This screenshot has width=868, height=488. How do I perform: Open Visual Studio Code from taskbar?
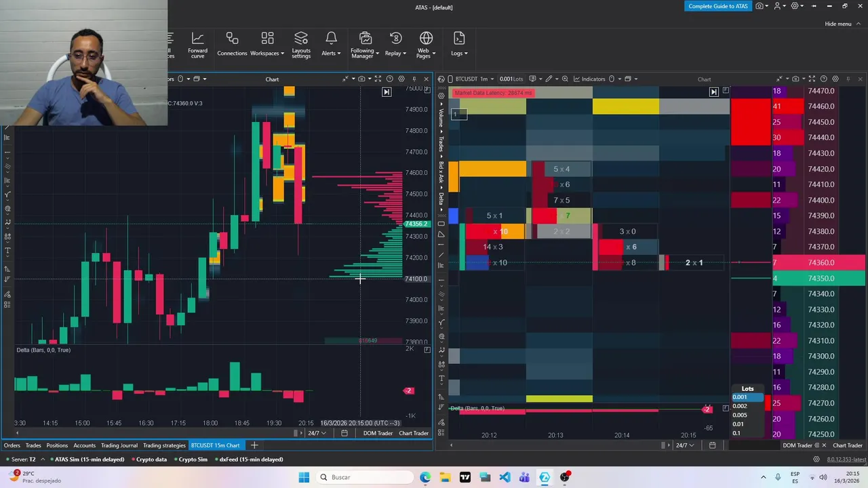coord(505,477)
